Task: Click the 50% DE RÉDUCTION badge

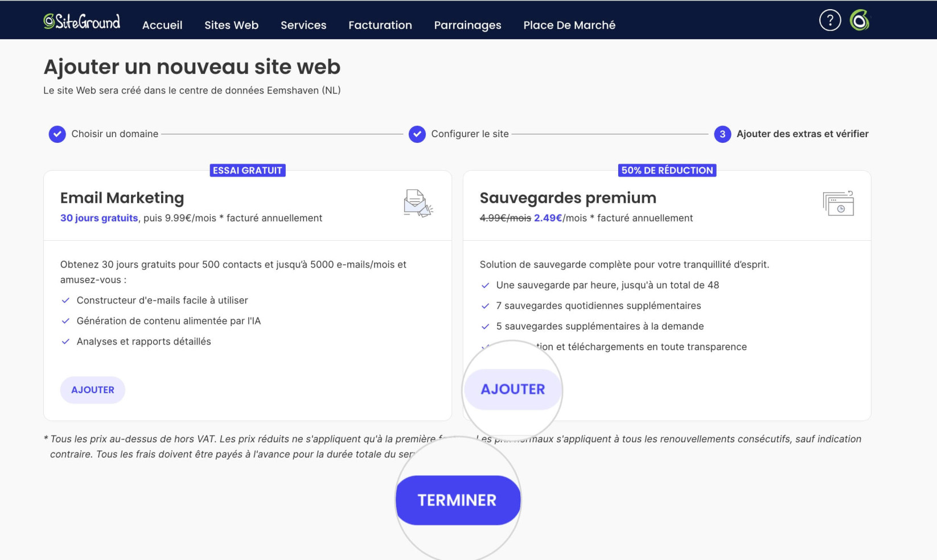Action: pos(667,170)
